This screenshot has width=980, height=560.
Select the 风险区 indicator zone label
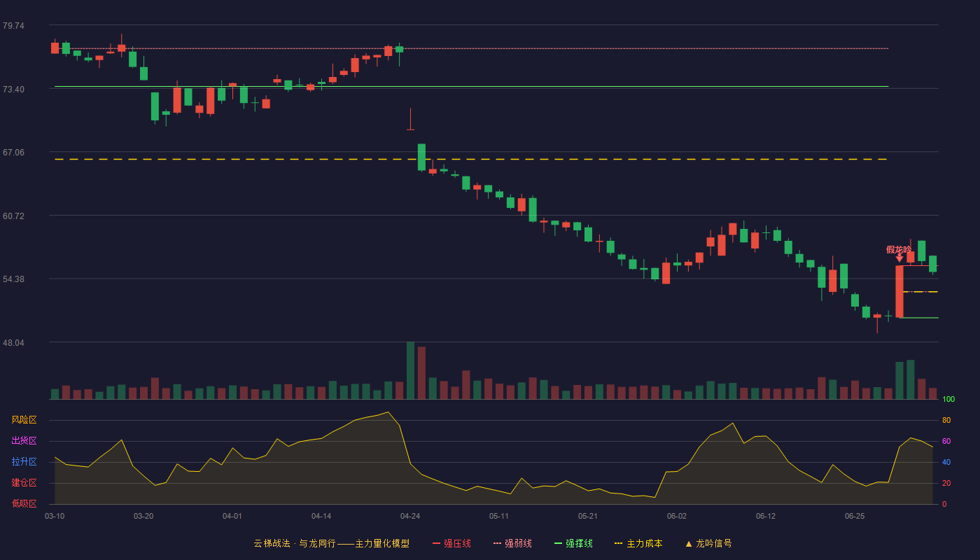tap(24, 420)
